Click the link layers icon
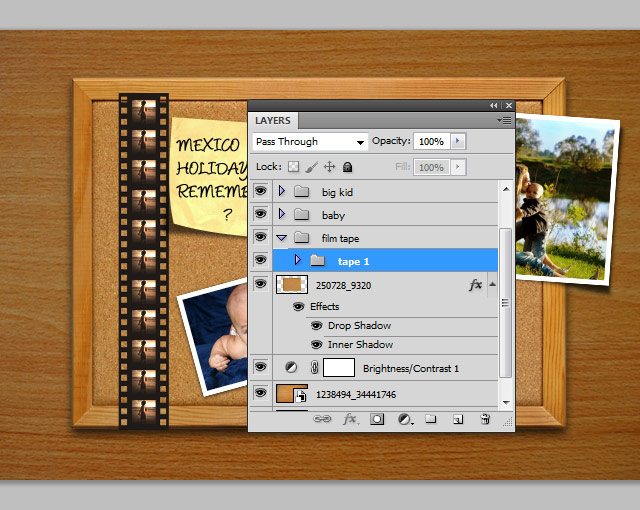Viewport: 640px width, 510px height. click(322, 420)
